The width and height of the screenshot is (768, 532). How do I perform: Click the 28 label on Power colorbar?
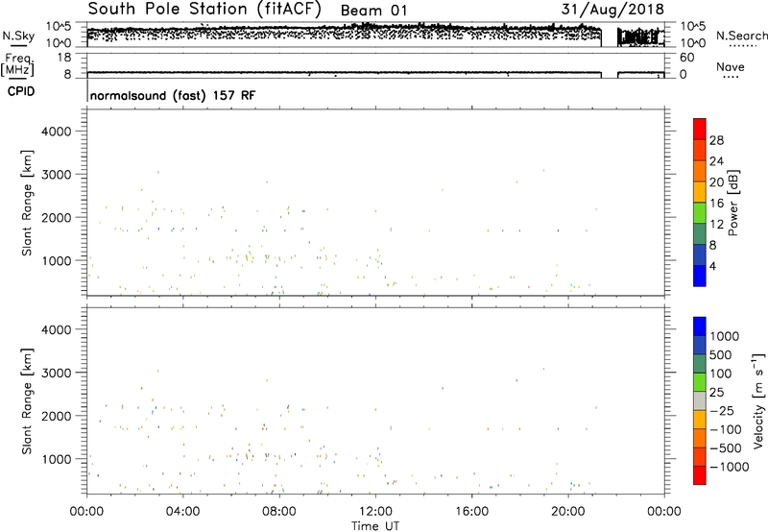716,140
